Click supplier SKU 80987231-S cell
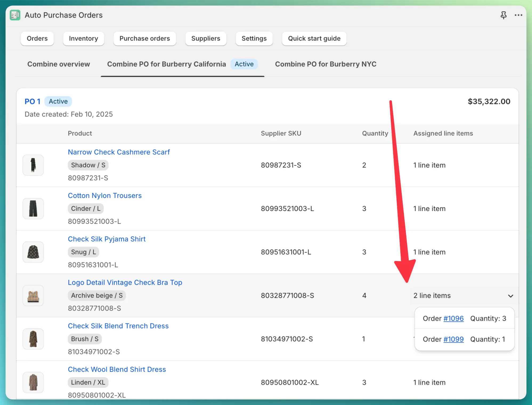532x405 pixels. (281, 165)
